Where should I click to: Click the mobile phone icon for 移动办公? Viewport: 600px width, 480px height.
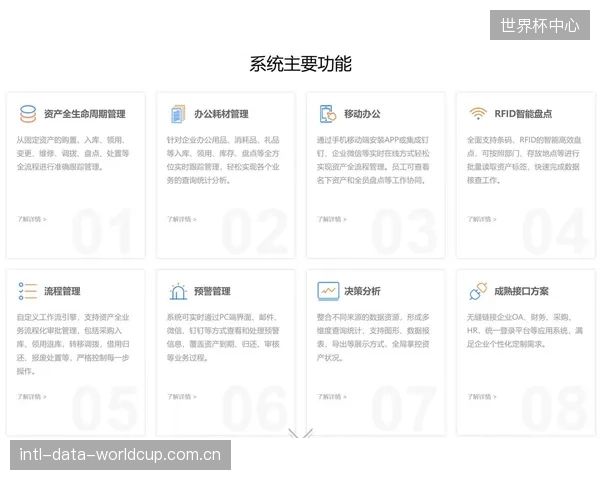[x=328, y=114]
